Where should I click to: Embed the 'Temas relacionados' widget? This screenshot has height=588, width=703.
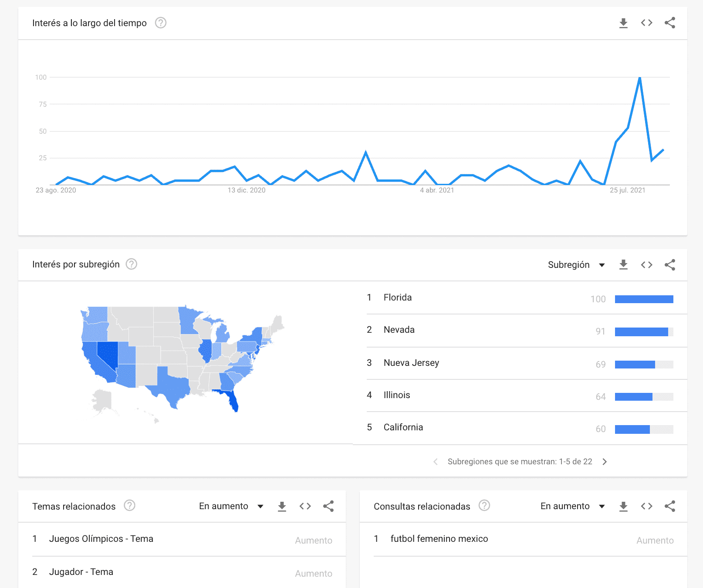click(x=305, y=506)
